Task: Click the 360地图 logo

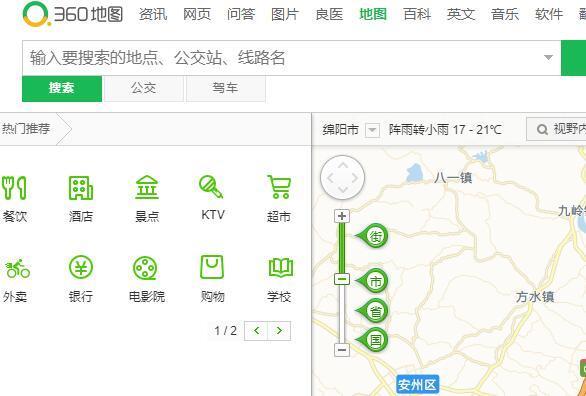Action: (x=73, y=15)
